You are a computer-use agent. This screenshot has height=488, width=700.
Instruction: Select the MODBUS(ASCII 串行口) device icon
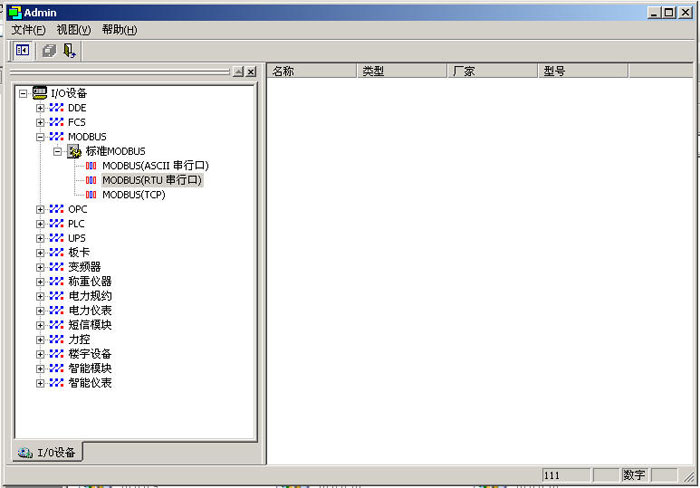pos(91,165)
